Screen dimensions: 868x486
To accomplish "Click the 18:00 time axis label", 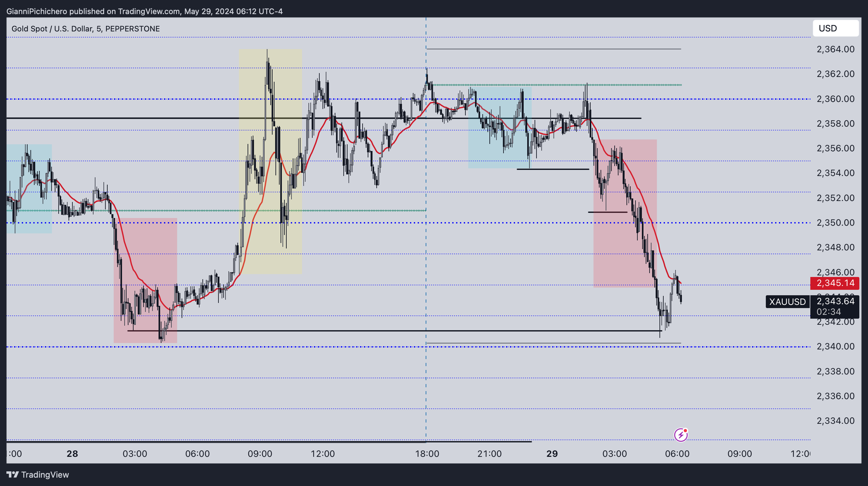I will coord(427,454).
